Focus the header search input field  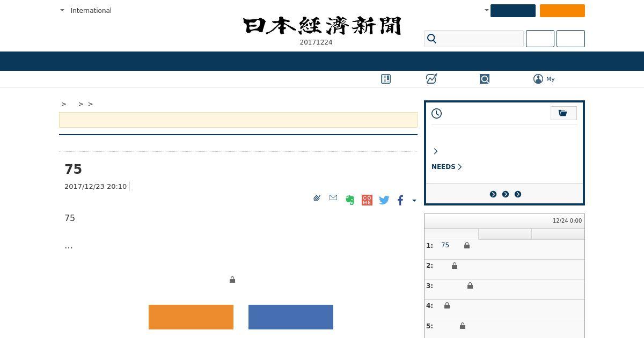point(474,39)
